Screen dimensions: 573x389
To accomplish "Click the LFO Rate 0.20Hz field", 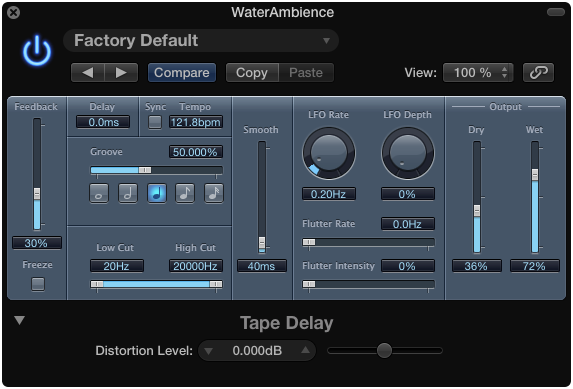I will (x=329, y=194).
